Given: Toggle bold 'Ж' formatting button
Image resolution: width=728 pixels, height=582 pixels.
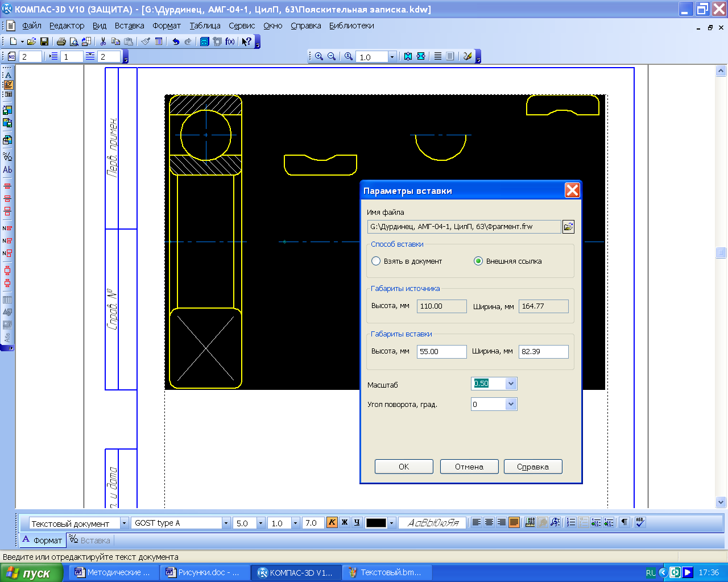Looking at the screenshot, I should click(345, 522).
